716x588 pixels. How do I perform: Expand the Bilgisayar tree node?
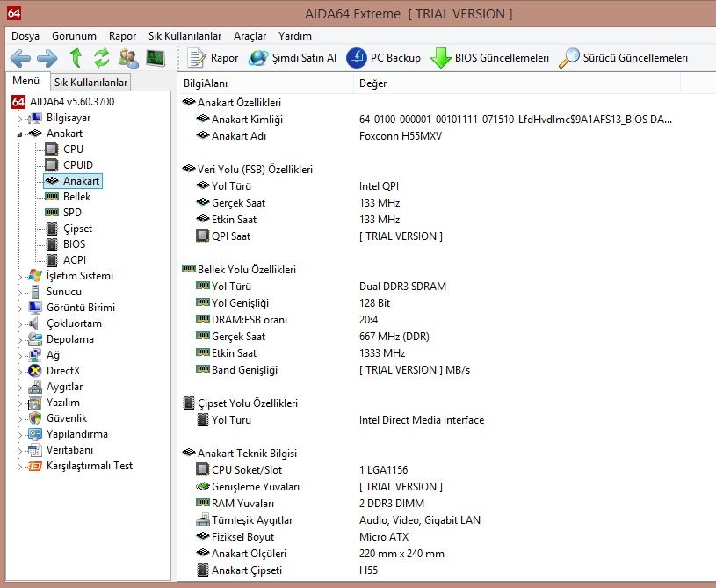[19, 119]
